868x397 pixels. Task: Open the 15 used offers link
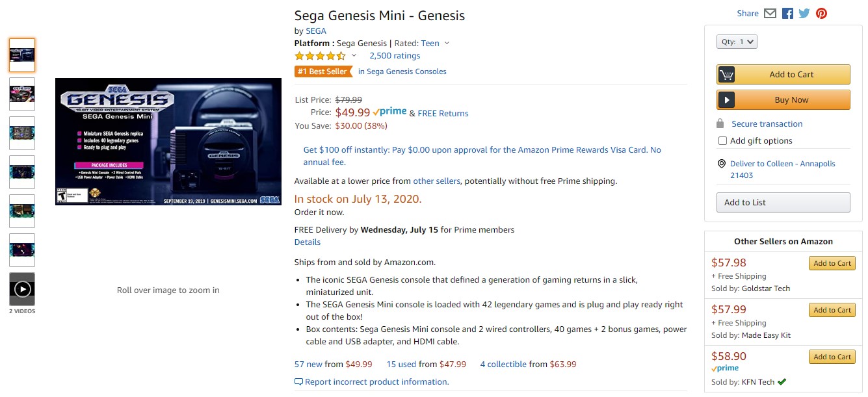tap(401, 365)
